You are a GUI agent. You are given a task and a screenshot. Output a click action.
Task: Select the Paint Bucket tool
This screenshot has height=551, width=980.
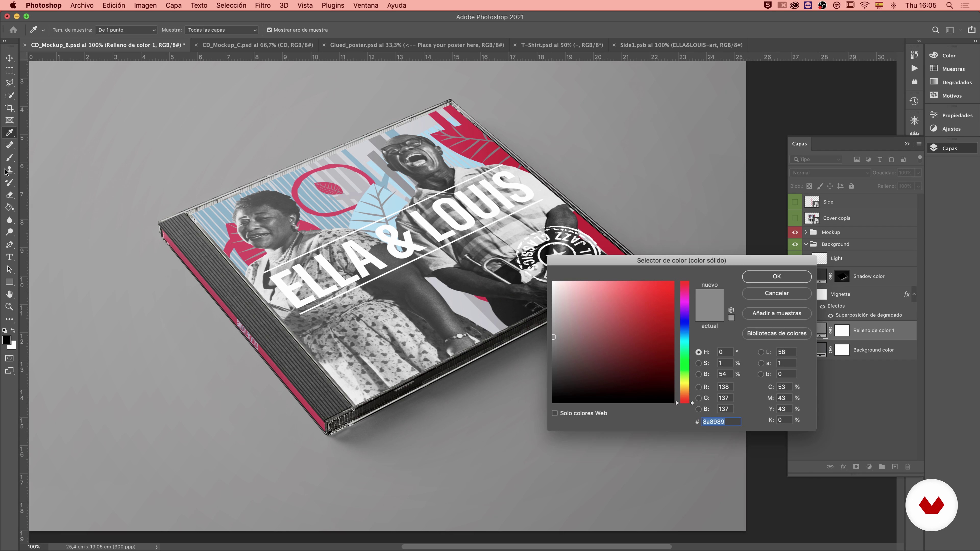[x=9, y=208]
